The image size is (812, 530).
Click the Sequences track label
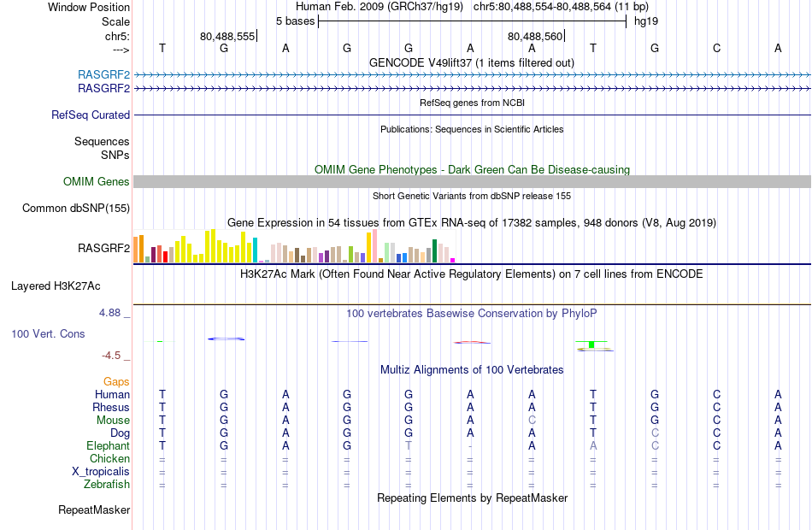point(102,141)
